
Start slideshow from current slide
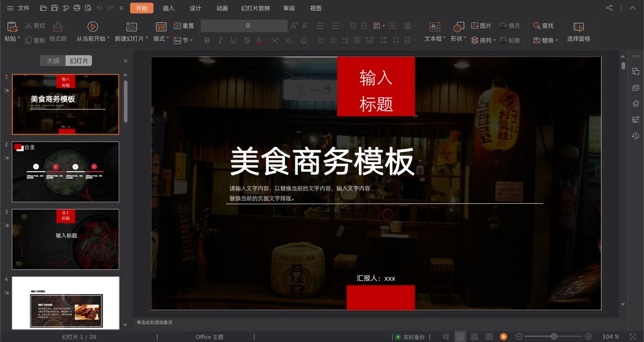(x=93, y=30)
